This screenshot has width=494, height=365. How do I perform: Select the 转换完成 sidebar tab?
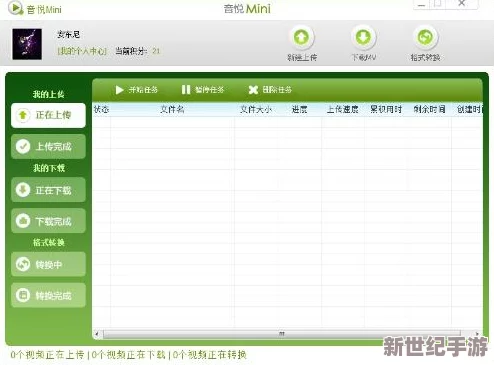coord(48,295)
